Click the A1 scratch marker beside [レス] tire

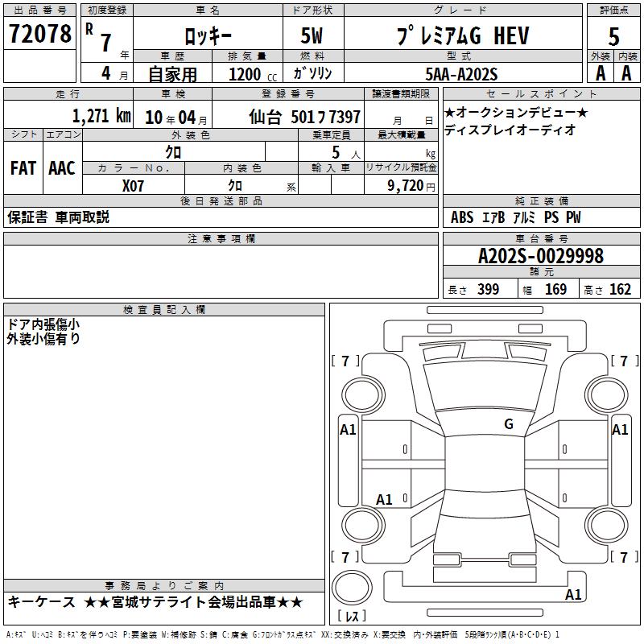pyautogui.click(x=573, y=595)
